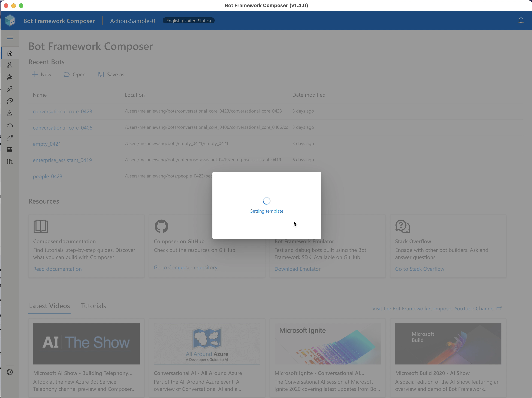
Task: Select the wrench settings icon in sidebar
Action: click(x=10, y=137)
